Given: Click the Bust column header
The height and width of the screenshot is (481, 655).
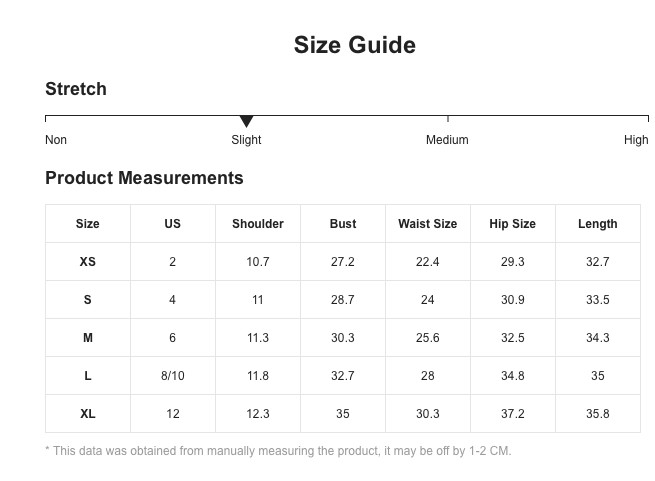Looking at the screenshot, I should pos(343,224).
